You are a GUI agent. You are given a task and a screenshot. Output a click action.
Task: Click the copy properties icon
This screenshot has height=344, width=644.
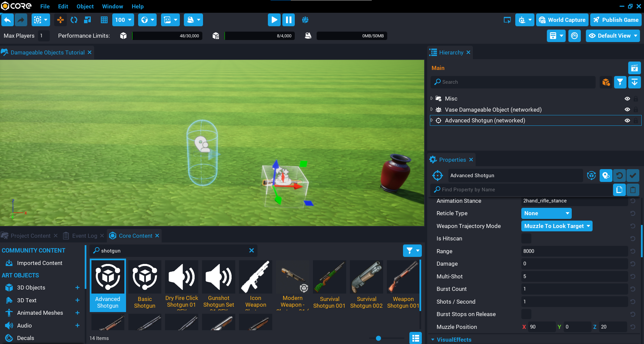pos(619,190)
